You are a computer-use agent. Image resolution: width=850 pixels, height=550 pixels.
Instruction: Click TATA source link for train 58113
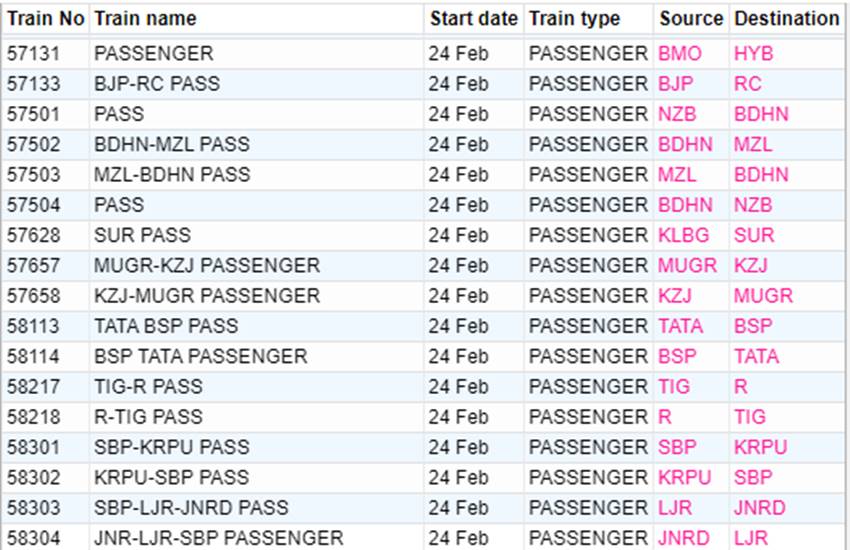680,326
